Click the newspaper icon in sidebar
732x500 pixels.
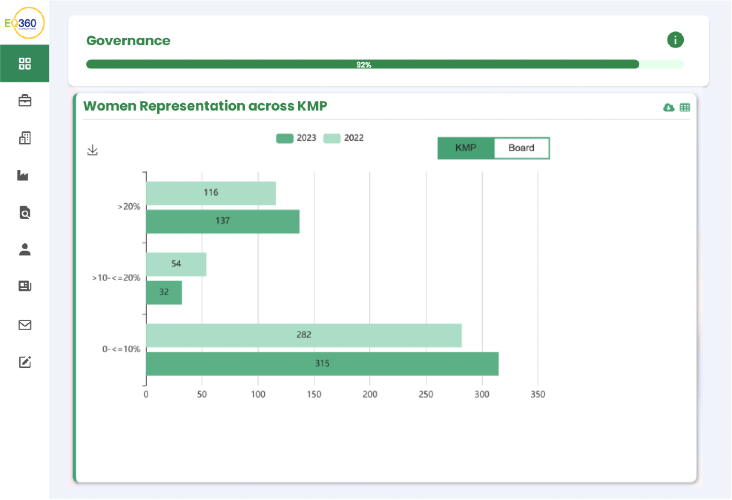pos(25,286)
